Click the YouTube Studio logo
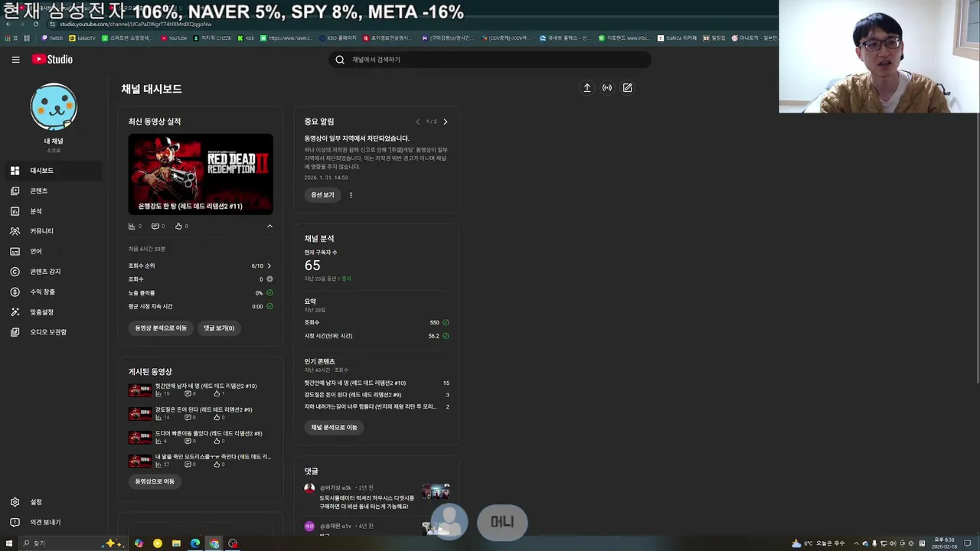The width and height of the screenshot is (980, 551). [52, 60]
